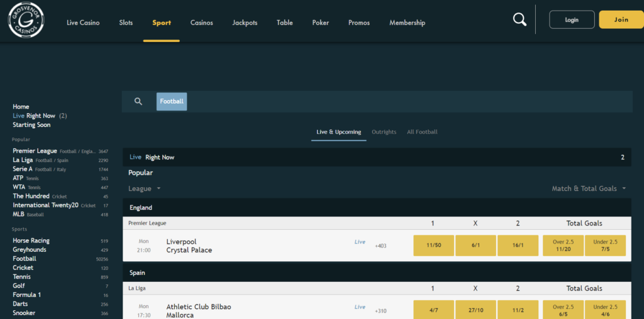The height and width of the screenshot is (319, 644).
Task: Open MLB Baseball link
Action: pos(60,214)
